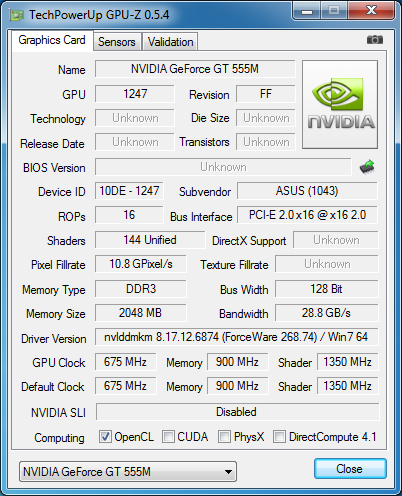Image resolution: width=402 pixels, height=496 pixels.
Task: Close the window with the X button
Action: (x=371, y=11)
